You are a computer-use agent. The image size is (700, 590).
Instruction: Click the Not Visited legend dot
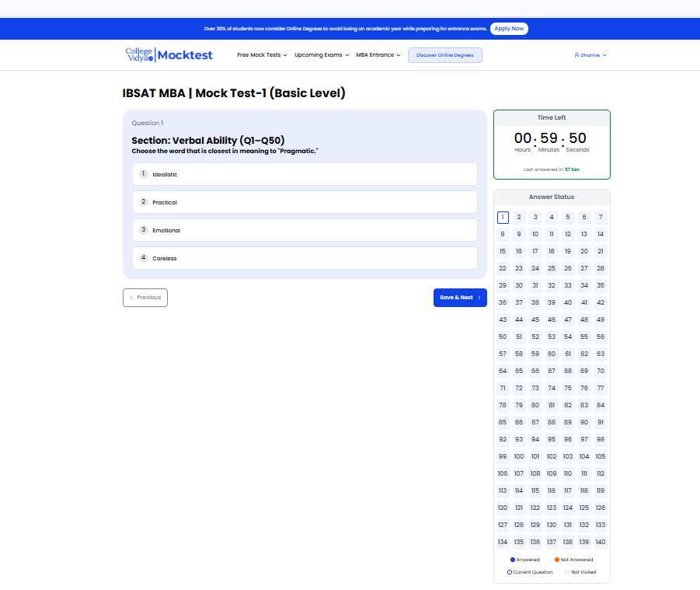coord(567,572)
